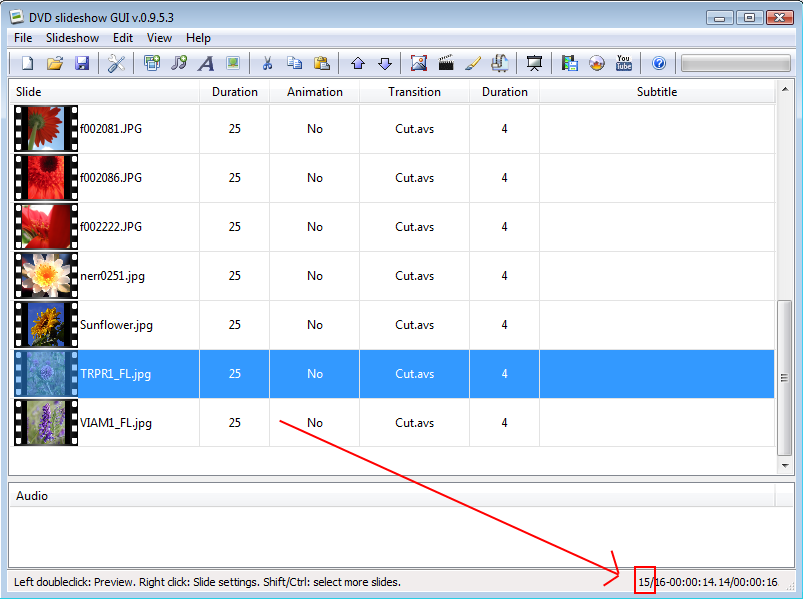Click scrollbar down arrow in slide list
Screen dimensions: 803x599
(785, 465)
